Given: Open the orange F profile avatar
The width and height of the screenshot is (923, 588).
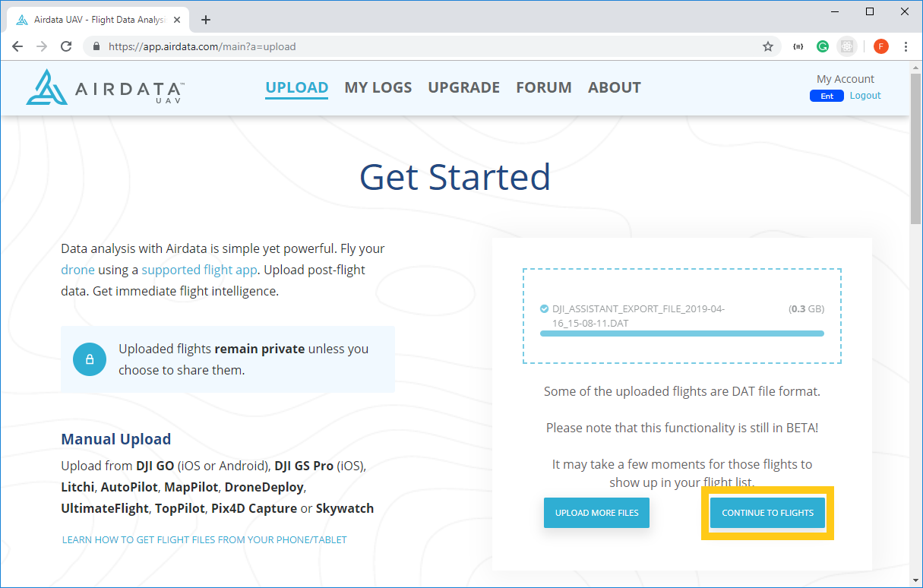Looking at the screenshot, I should tap(881, 46).
